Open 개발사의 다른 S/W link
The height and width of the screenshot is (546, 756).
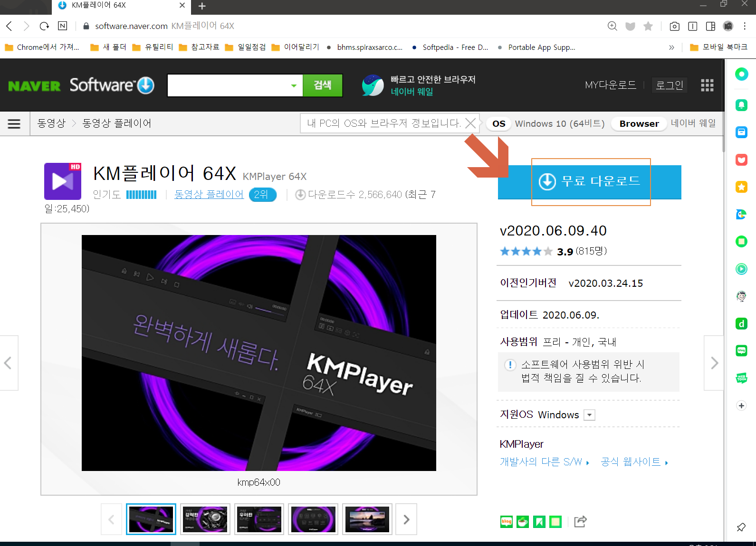pos(545,461)
